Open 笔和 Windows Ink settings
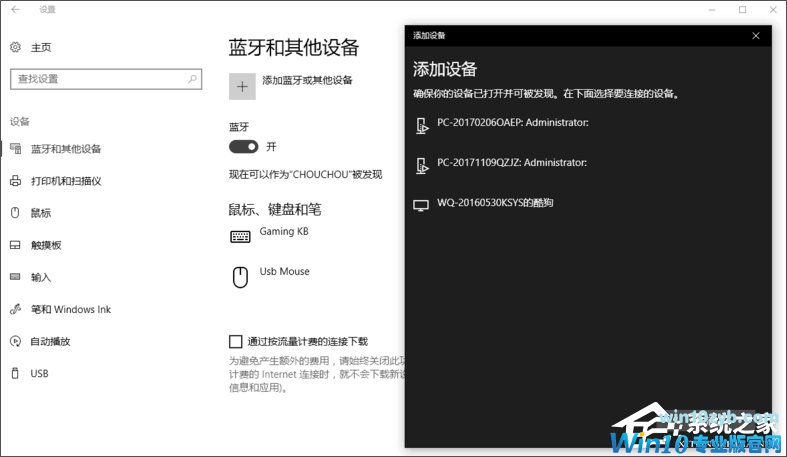Image resolution: width=787 pixels, height=457 pixels. [x=71, y=310]
